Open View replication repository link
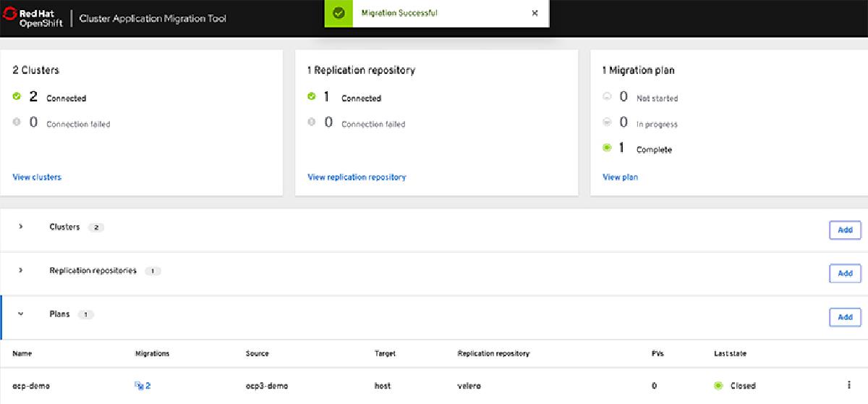Image resolution: width=868 pixels, height=404 pixels. [357, 177]
